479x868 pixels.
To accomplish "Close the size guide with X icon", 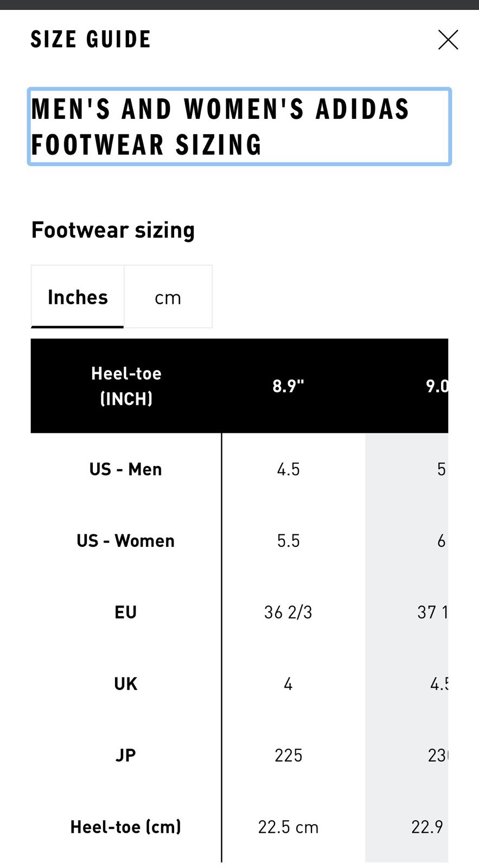I will [448, 40].
